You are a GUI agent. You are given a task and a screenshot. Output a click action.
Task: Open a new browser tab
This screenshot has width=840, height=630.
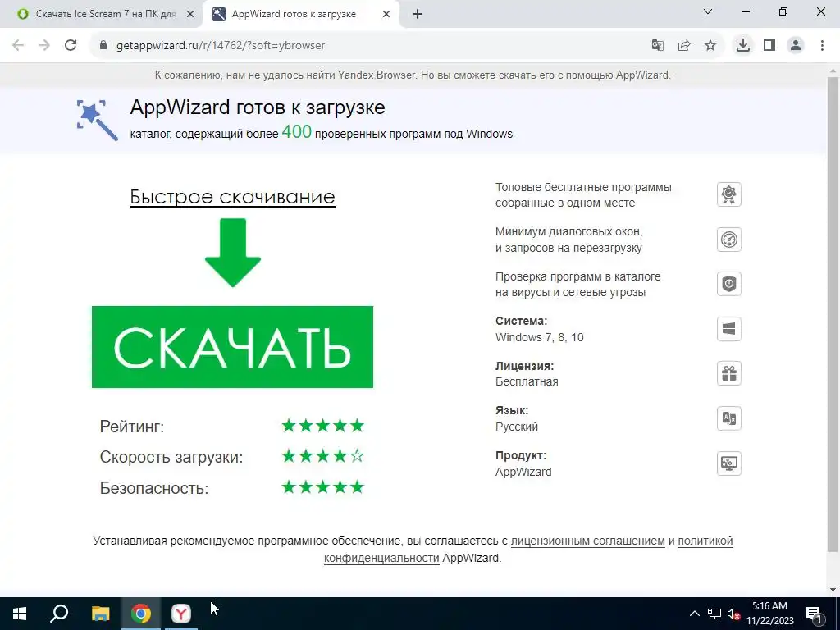[418, 15]
